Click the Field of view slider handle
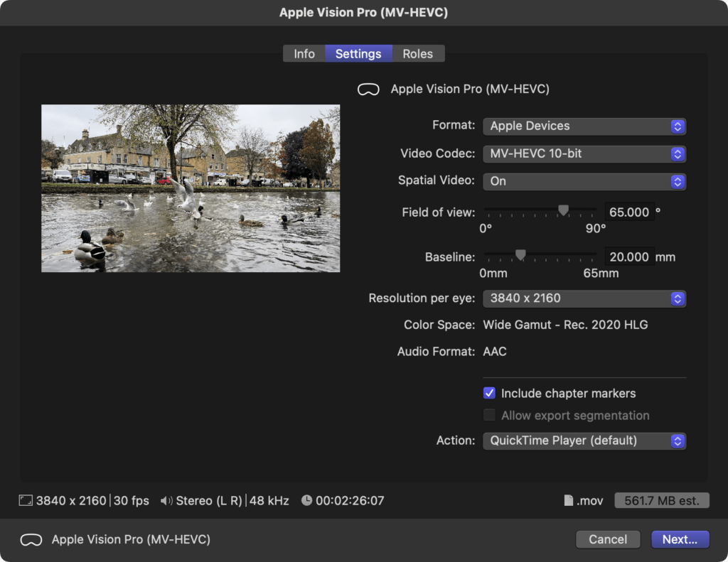The width and height of the screenshot is (728, 562). point(563,211)
